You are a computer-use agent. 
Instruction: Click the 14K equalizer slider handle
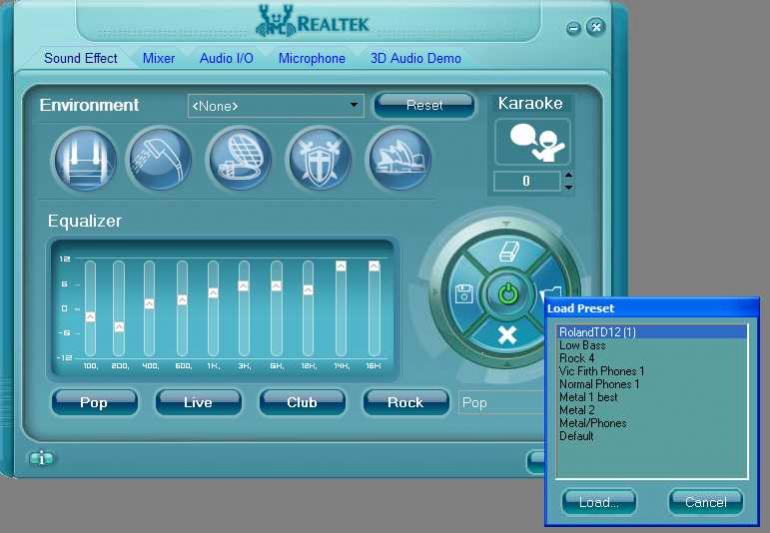click(341, 266)
